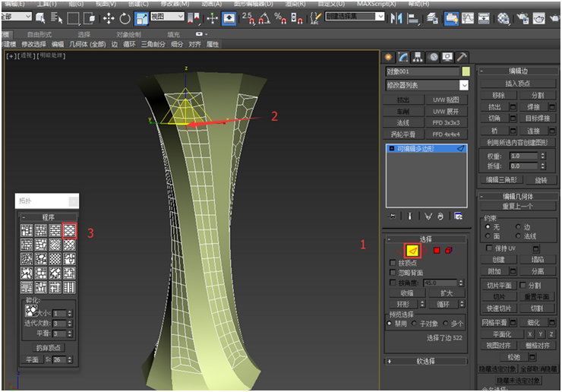Expand the 软选择 (Soft Selection) rollout
The width and height of the screenshot is (562, 392).
tap(426, 361)
